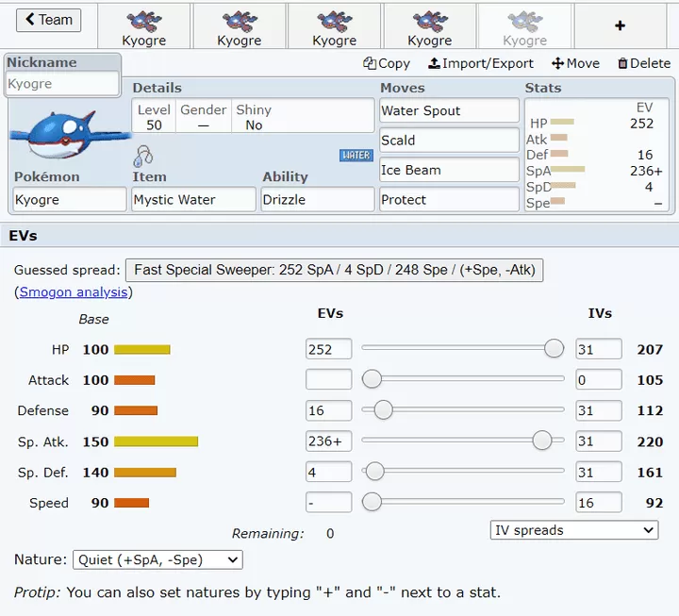Edit the Ability field Drizzle
Image resolution: width=679 pixels, height=616 pixels.
tap(318, 199)
